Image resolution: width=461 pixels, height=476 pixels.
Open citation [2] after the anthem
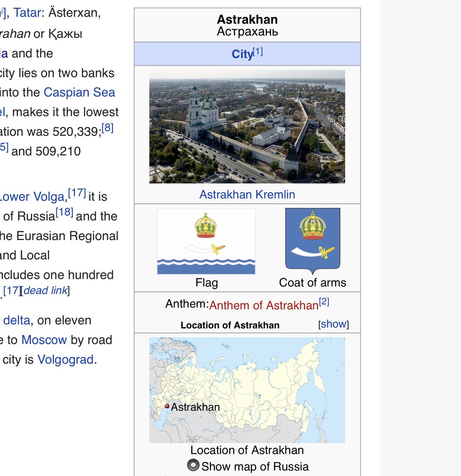(x=324, y=302)
